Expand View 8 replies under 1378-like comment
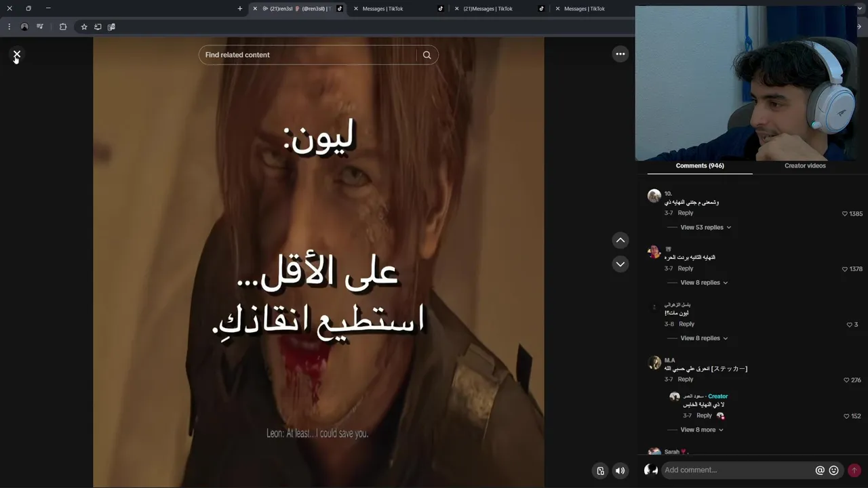Viewport: 868px width, 488px height. 704,283
